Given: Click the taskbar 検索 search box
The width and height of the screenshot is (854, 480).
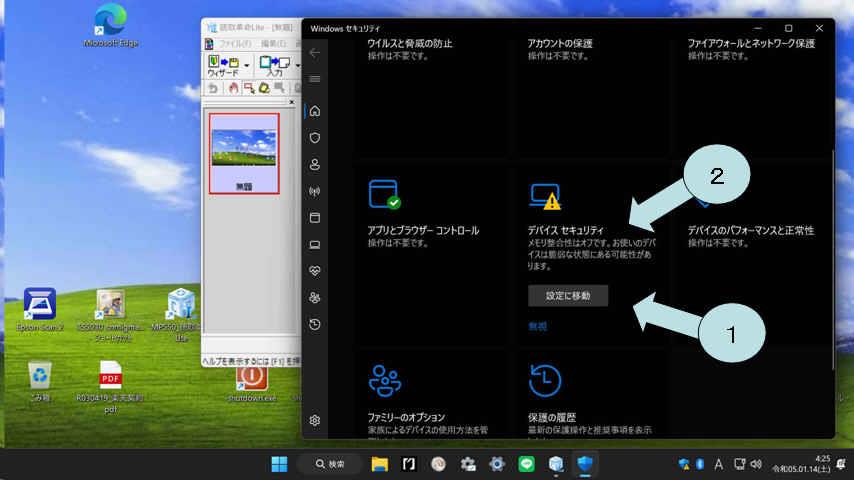Looking at the screenshot, I should (330, 464).
